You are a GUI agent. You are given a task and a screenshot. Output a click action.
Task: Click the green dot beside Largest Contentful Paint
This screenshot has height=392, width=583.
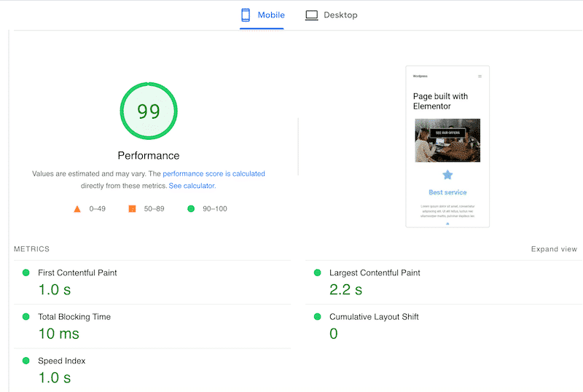(317, 273)
